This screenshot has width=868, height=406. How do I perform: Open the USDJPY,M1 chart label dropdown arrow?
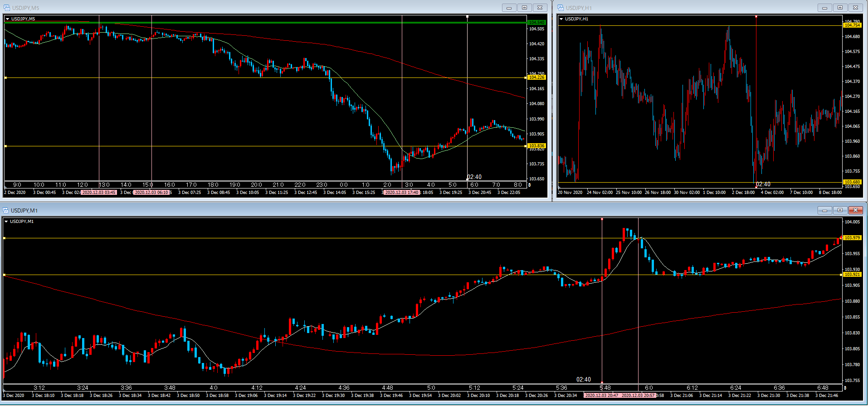coord(6,222)
